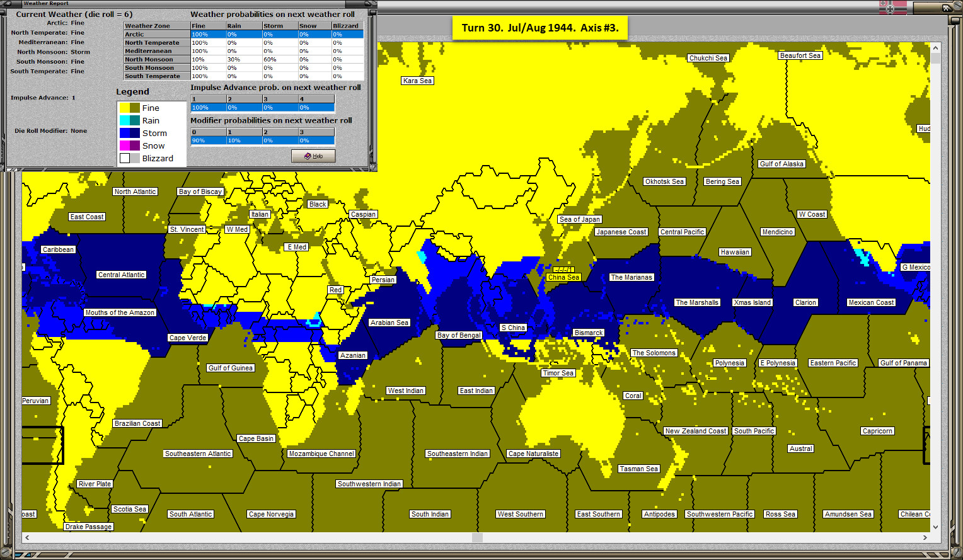Click the Arabian Sea label
Image resolution: width=963 pixels, height=560 pixels.
[x=389, y=323]
